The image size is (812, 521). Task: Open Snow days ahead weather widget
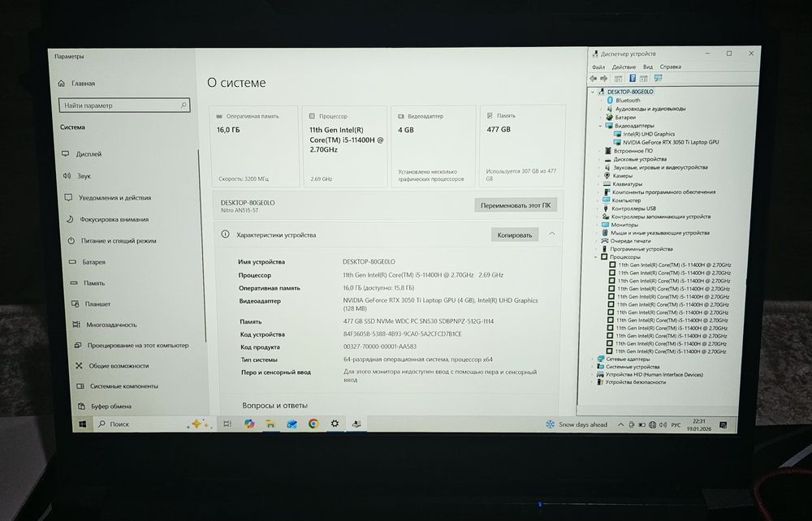point(577,424)
